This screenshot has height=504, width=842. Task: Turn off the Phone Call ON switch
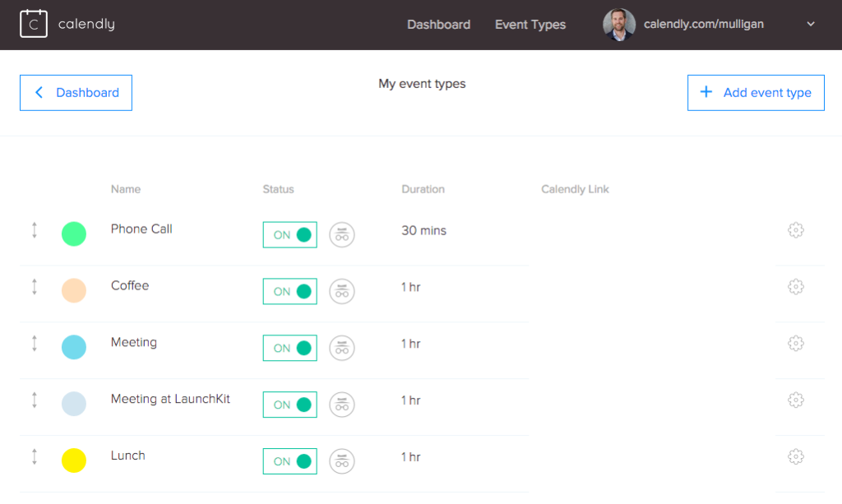[x=290, y=234]
